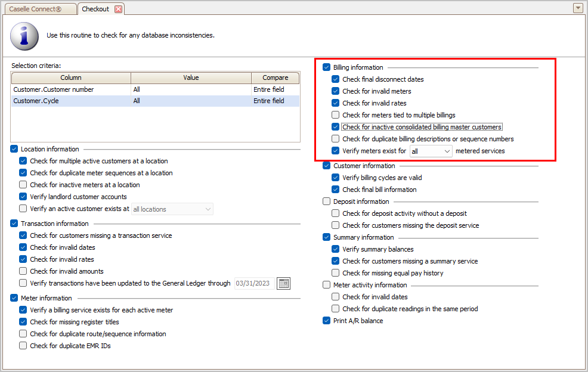
Task: Uncheck Check final disconnect dates
Action: coord(335,79)
